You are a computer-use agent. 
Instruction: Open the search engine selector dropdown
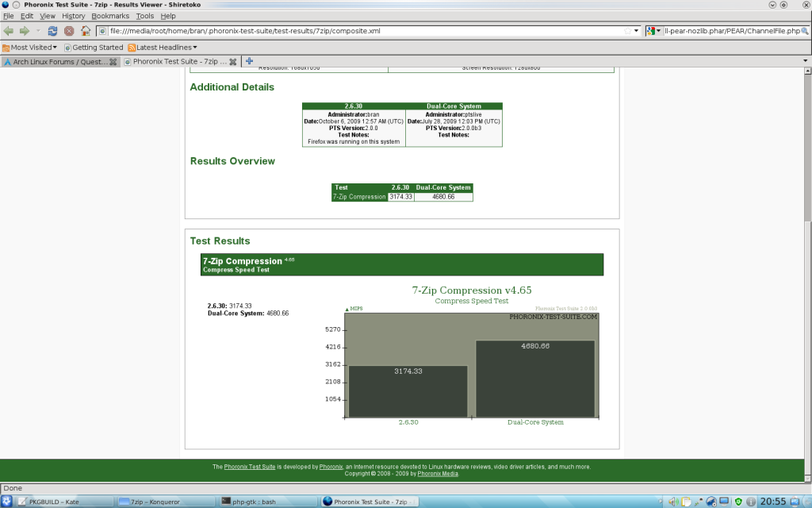pyautogui.click(x=653, y=31)
